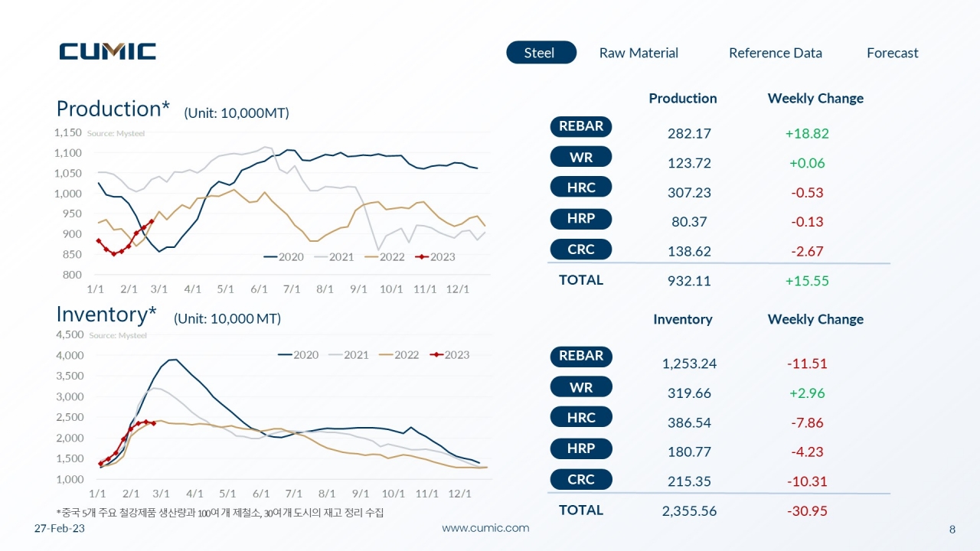Open the Raw Material tab
This screenshot has width=980, height=551.
point(639,53)
